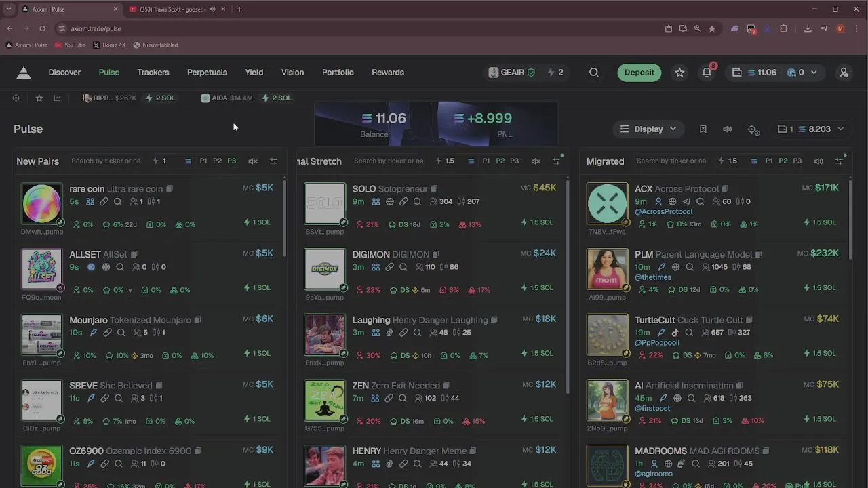868x488 pixels.
Task: Open the Trackers tab
Action: 153,73
